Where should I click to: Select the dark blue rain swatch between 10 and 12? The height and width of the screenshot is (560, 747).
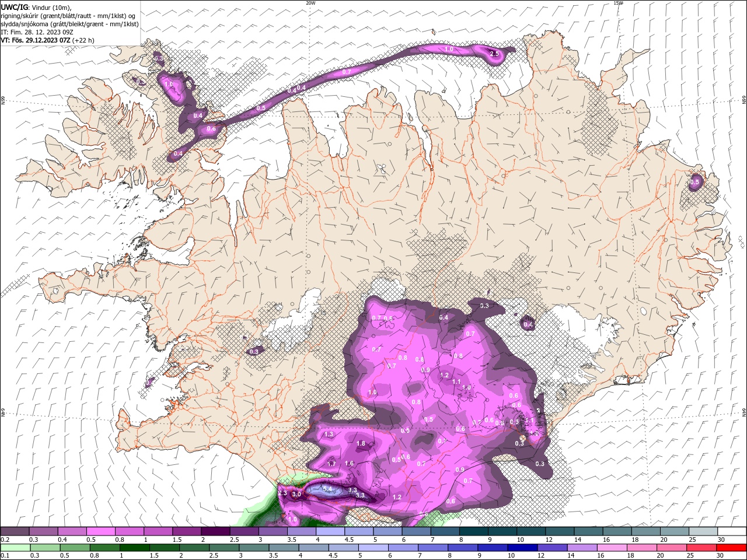coord(522,548)
